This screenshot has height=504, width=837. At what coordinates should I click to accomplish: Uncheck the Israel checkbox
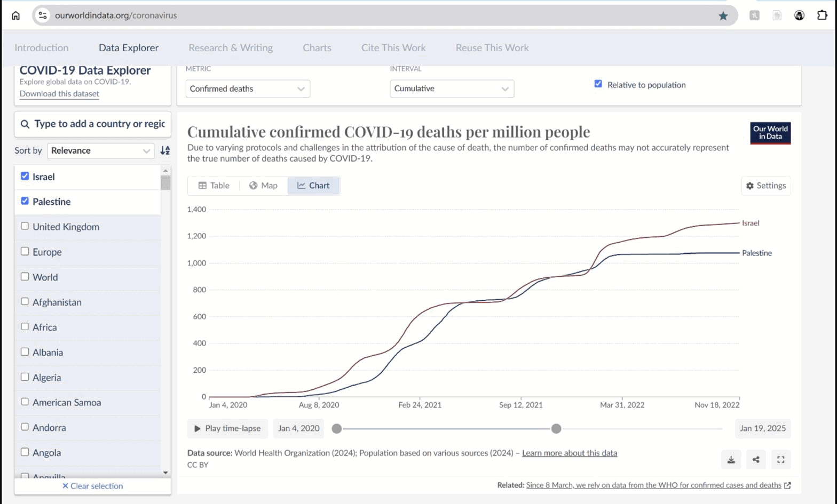coord(25,176)
